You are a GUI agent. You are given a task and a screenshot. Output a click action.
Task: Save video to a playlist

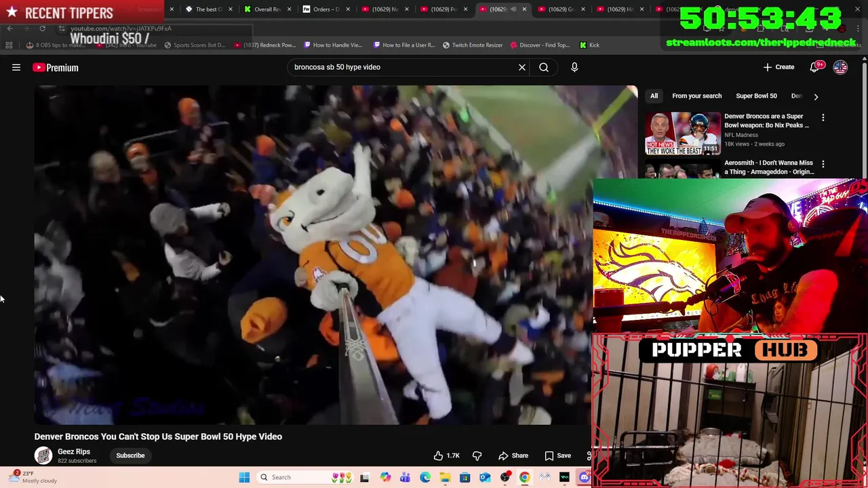point(558,455)
